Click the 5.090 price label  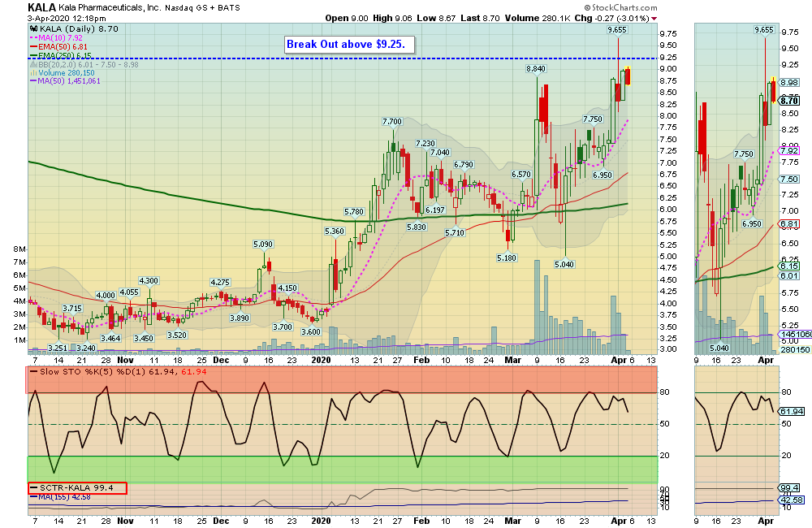coord(263,244)
